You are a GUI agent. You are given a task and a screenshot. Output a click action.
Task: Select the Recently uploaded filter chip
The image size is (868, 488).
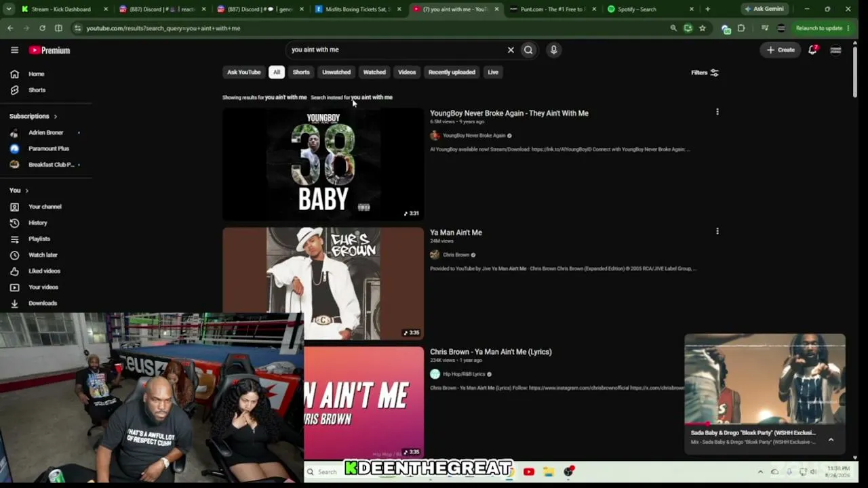coord(452,72)
